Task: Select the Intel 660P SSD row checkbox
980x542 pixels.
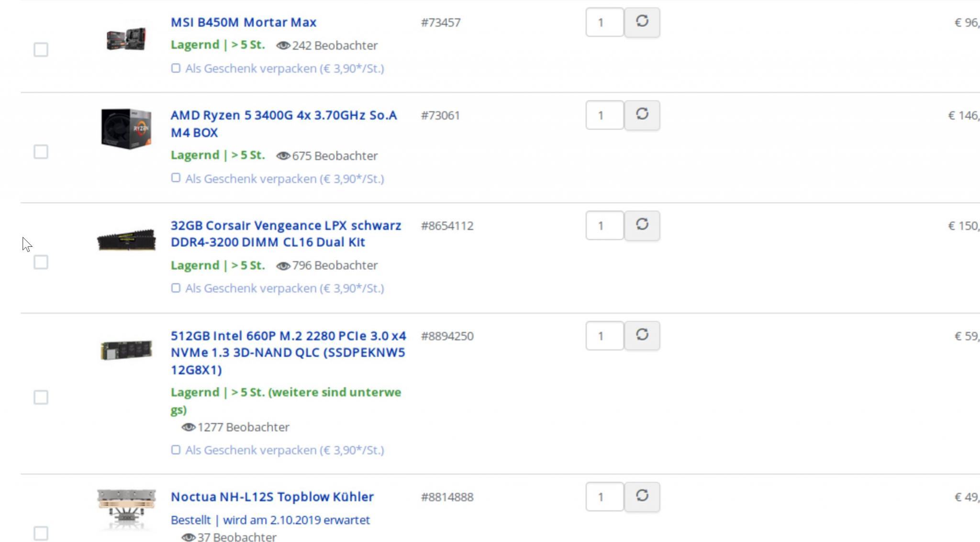Action: pyautogui.click(x=41, y=397)
